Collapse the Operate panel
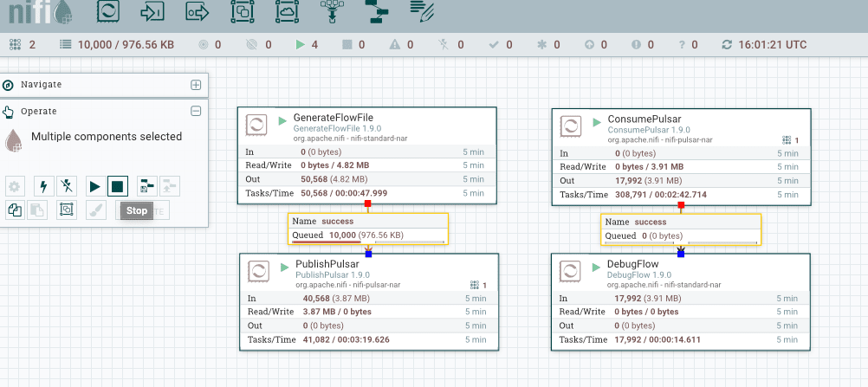 (196, 112)
